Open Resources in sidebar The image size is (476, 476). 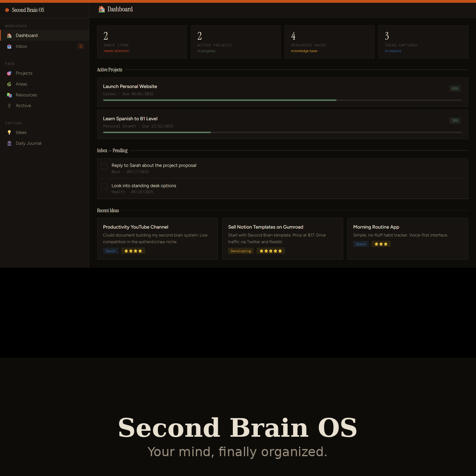pyautogui.click(x=44, y=95)
